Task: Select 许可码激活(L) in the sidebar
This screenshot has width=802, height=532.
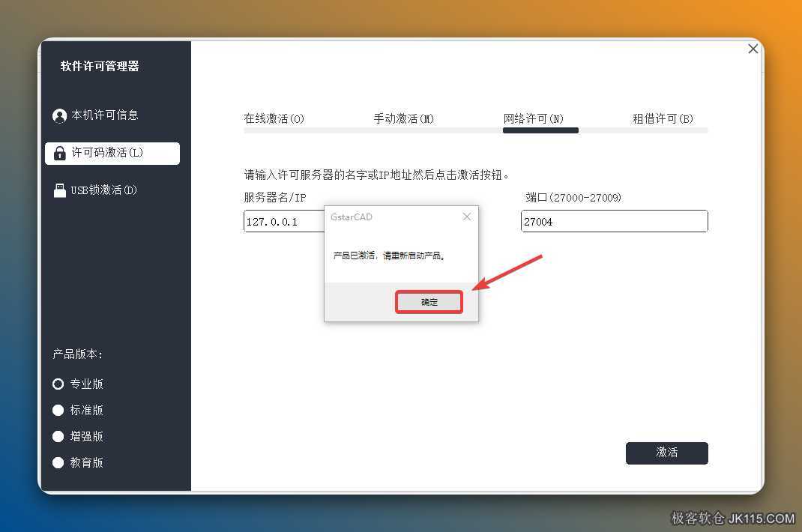Action: (x=112, y=153)
